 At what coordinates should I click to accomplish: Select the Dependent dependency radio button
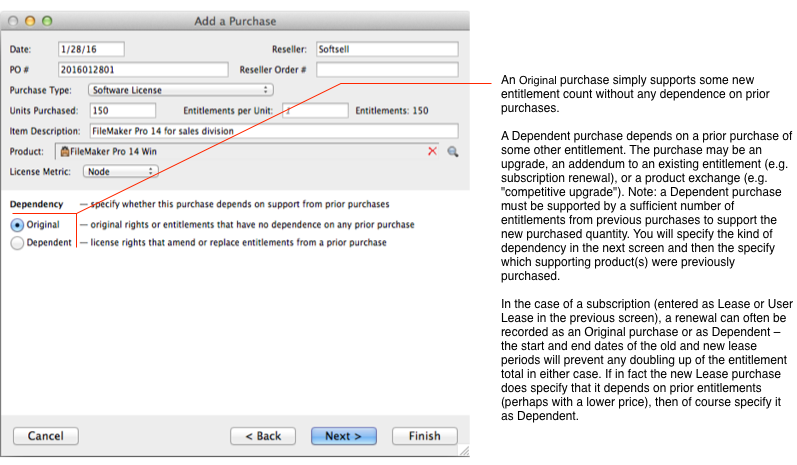pos(17,243)
